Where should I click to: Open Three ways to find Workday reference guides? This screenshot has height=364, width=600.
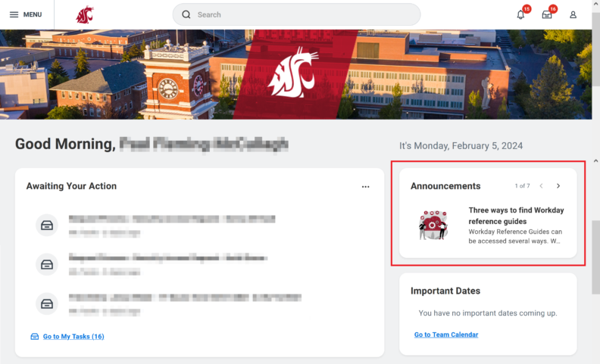(x=516, y=216)
